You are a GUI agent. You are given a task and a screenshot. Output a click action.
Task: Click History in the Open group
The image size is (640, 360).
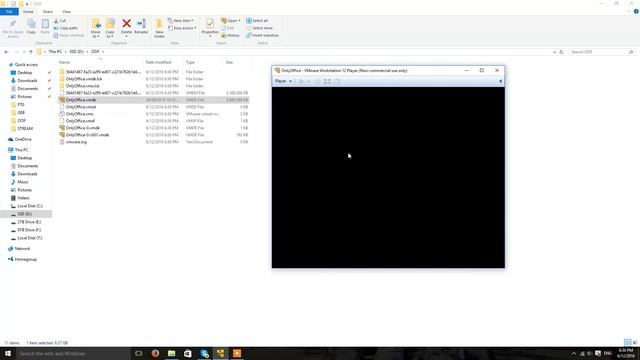coord(230,36)
